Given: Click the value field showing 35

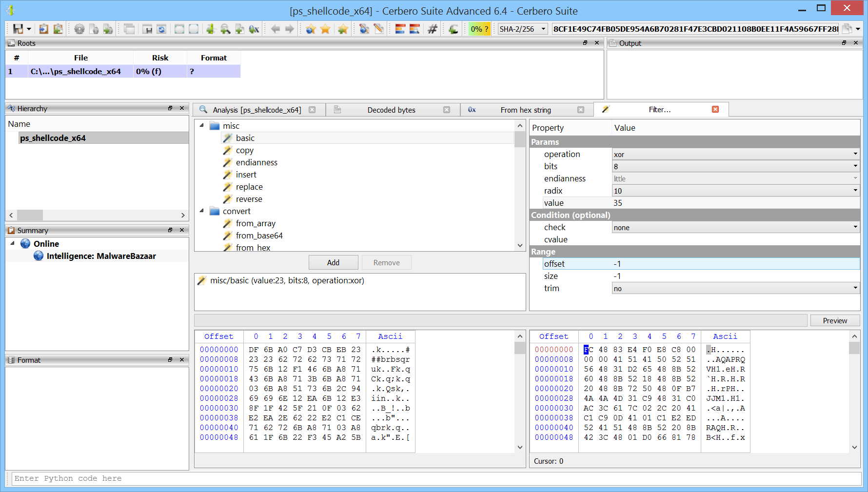Looking at the screenshot, I should click(735, 203).
